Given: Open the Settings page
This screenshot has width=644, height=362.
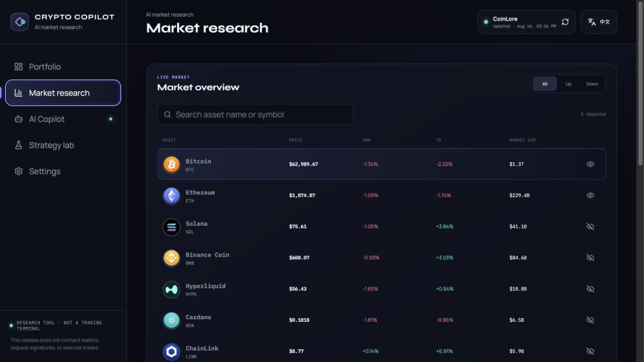Looking at the screenshot, I should coord(63,171).
